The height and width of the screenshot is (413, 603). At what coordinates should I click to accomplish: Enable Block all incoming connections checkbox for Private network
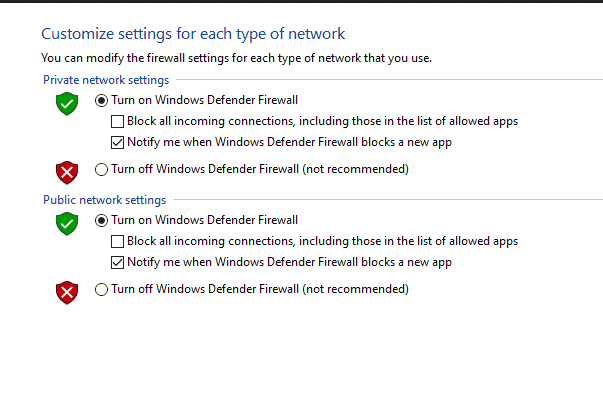pos(118,121)
